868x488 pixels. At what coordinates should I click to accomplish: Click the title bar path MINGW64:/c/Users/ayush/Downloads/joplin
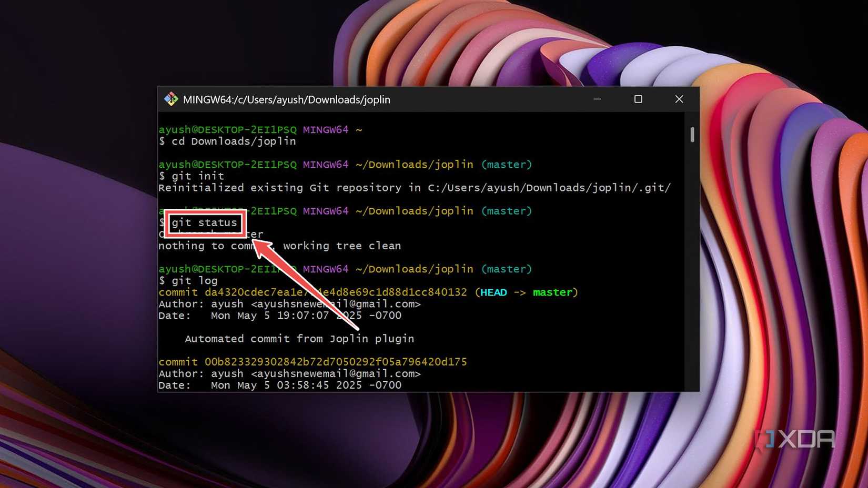[x=286, y=99]
